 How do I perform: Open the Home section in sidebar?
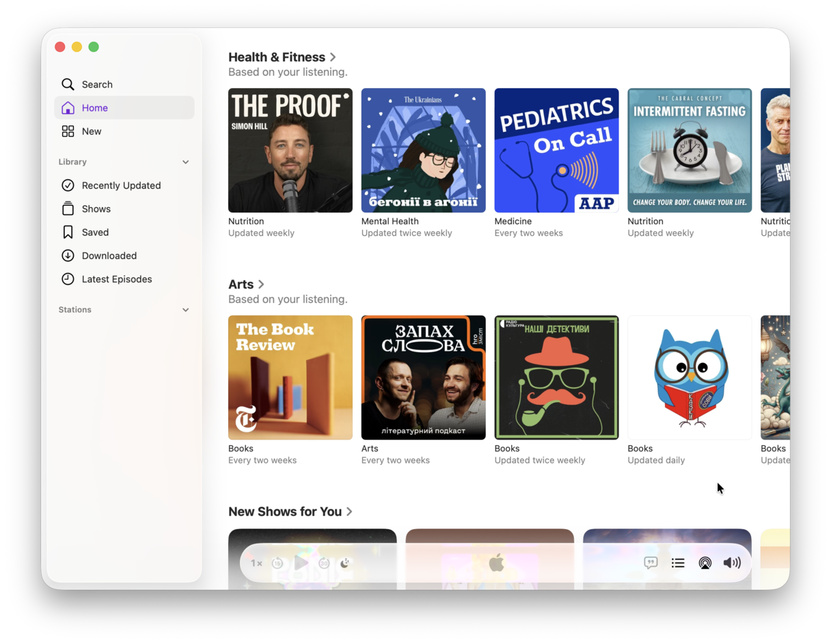click(124, 107)
